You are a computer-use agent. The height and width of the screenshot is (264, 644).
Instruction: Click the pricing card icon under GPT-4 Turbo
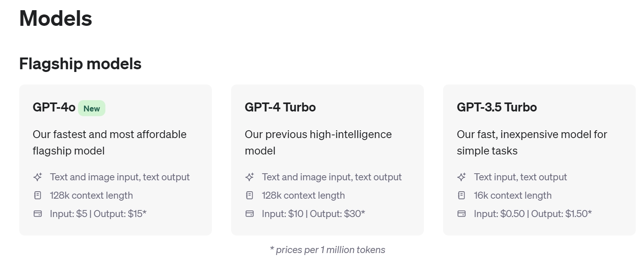tap(250, 214)
